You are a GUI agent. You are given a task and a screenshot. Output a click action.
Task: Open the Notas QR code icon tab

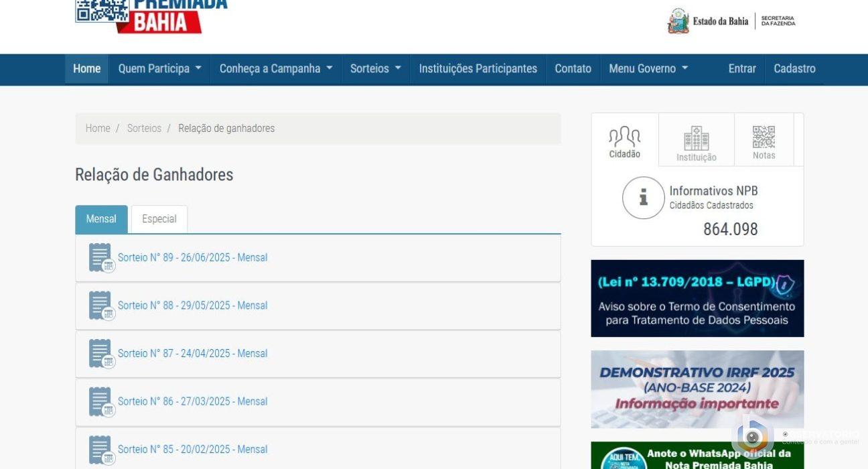[764, 142]
